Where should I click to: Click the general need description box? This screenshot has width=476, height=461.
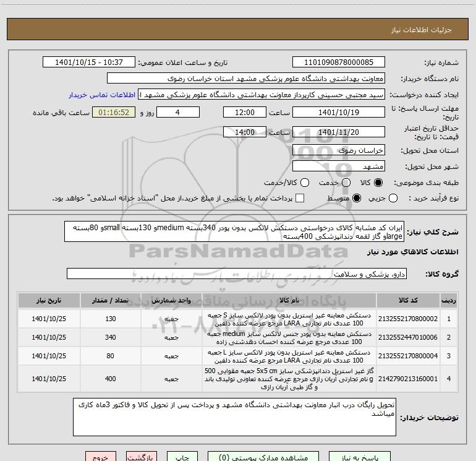pyautogui.click(x=234, y=231)
